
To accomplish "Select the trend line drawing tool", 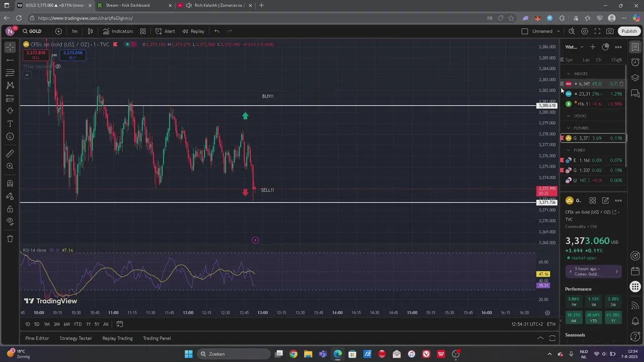I will pyautogui.click(x=10, y=60).
